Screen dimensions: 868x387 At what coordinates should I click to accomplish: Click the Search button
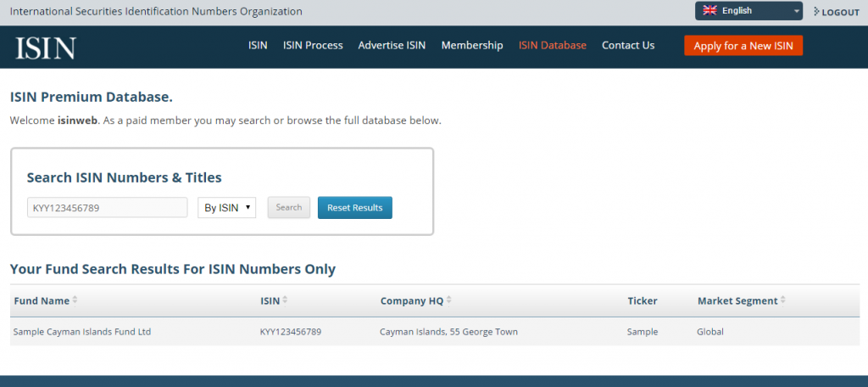289,207
